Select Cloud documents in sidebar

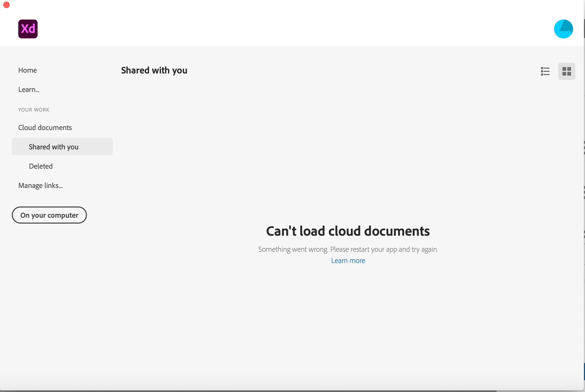pos(45,128)
